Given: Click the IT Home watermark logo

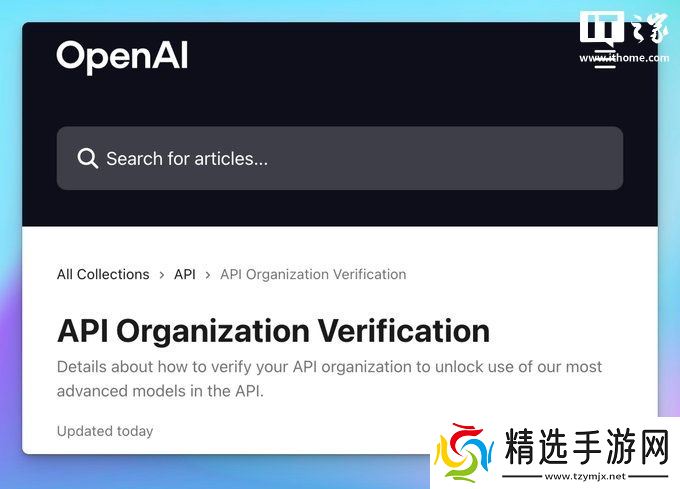Looking at the screenshot, I should [x=602, y=29].
